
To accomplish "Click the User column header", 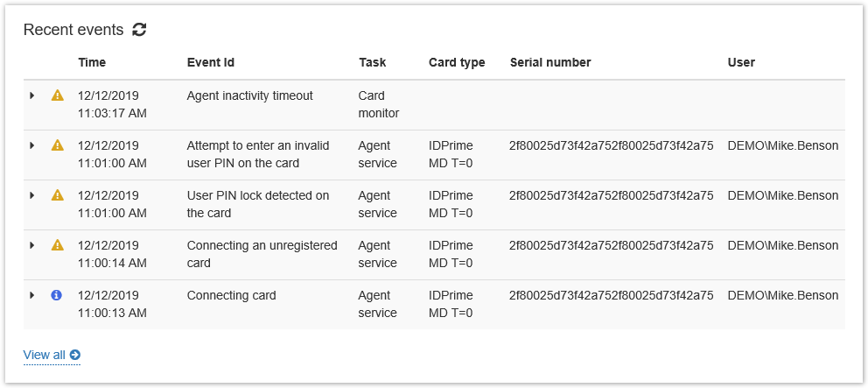I will (x=741, y=62).
